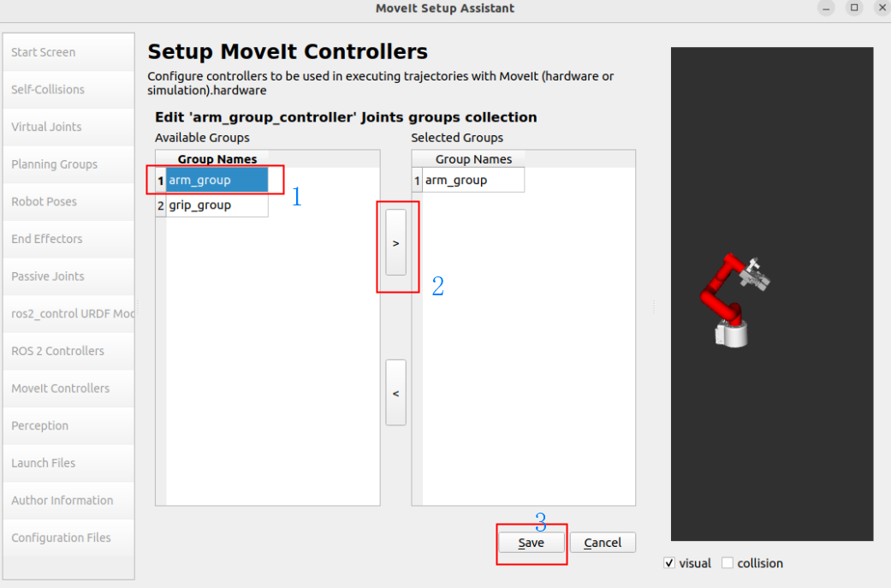Select MoveIt Controllers in the sidebar
Image resolution: width=891 pixels, height=588 pixels.
68,389
